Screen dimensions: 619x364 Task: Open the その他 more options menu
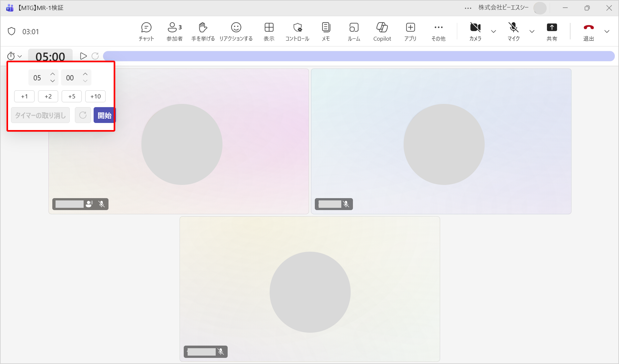point(438,31)
